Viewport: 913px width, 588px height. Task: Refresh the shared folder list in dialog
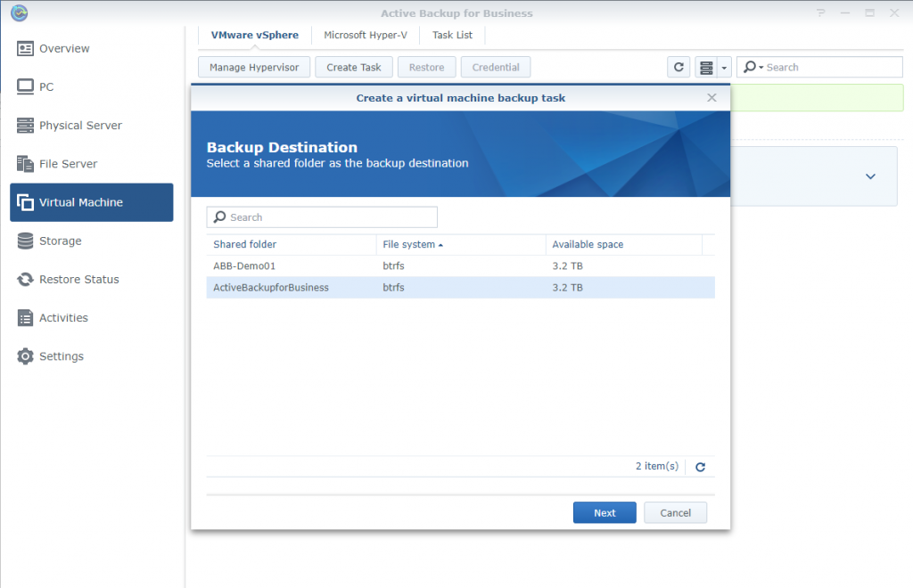(700, 467)
